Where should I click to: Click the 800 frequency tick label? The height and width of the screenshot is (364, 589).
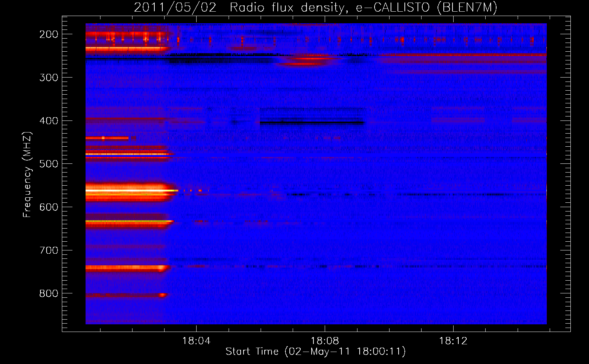pos(49,293)
